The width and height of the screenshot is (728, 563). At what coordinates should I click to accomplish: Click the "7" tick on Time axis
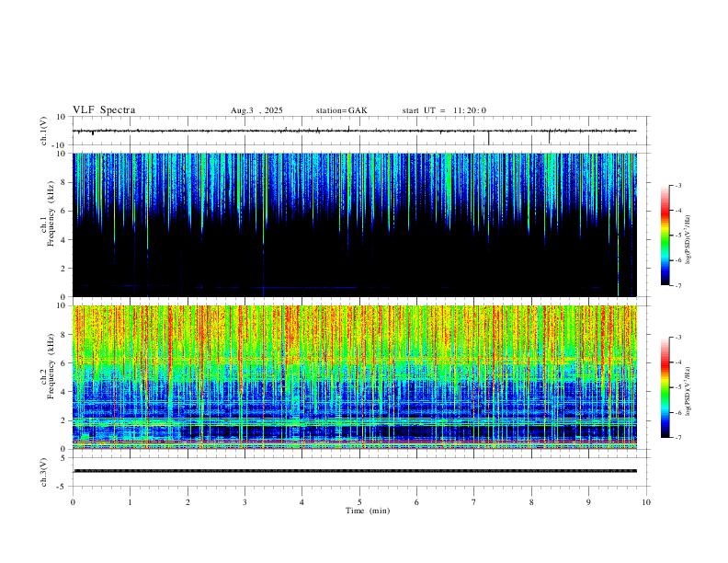pyautogui.click(x=474, y=502)
